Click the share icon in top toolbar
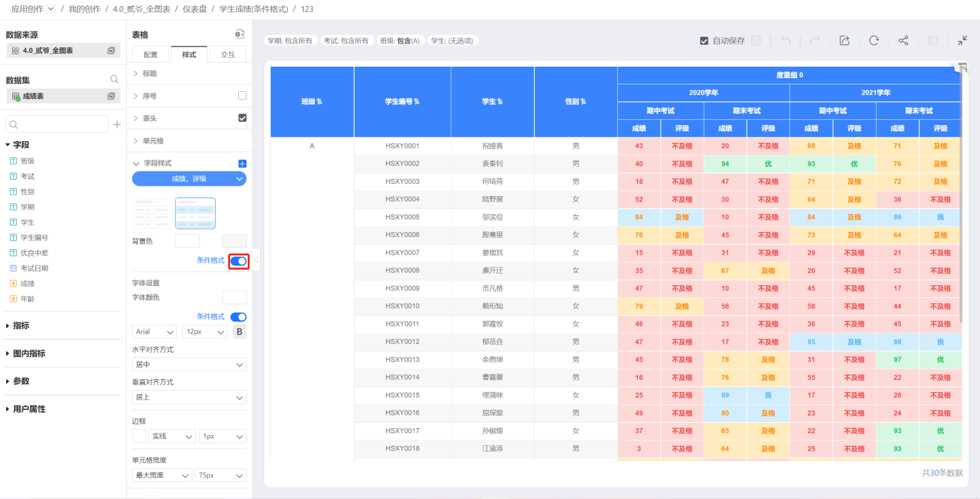Viewport: 980px width, 499px height. (x=903, y=41)
